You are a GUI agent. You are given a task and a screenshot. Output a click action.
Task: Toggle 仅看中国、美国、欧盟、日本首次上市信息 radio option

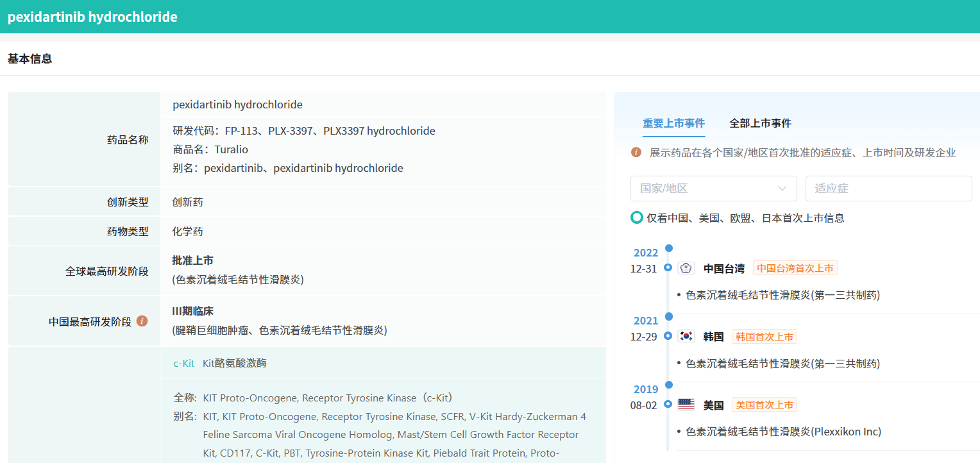pos(637,218)
